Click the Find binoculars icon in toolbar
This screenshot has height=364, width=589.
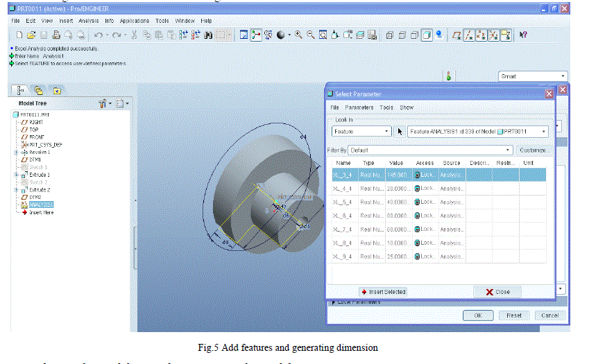pos(208,35)
